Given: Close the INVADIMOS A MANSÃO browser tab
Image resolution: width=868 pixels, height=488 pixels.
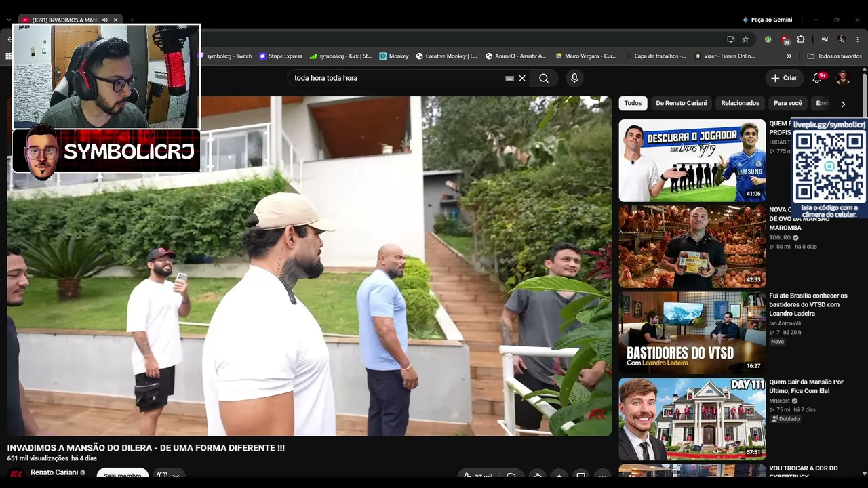Looking at the screenshot, I should [116, 20].
